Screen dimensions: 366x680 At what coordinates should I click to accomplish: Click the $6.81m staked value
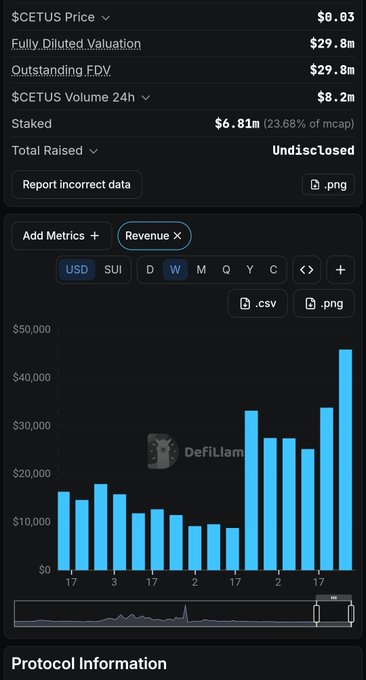pos(237,124)
